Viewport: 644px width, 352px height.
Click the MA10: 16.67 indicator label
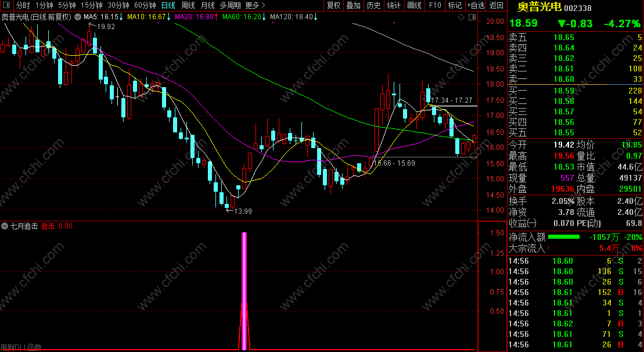149,17
